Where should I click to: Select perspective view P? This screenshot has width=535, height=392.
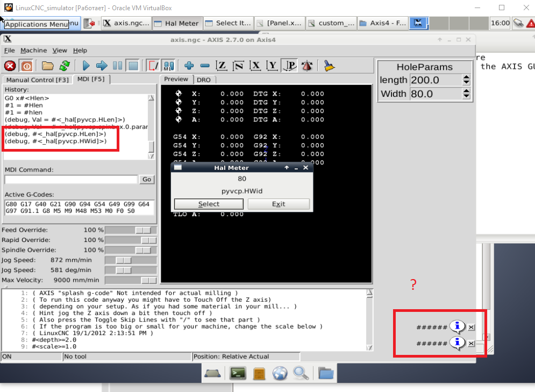290,66
